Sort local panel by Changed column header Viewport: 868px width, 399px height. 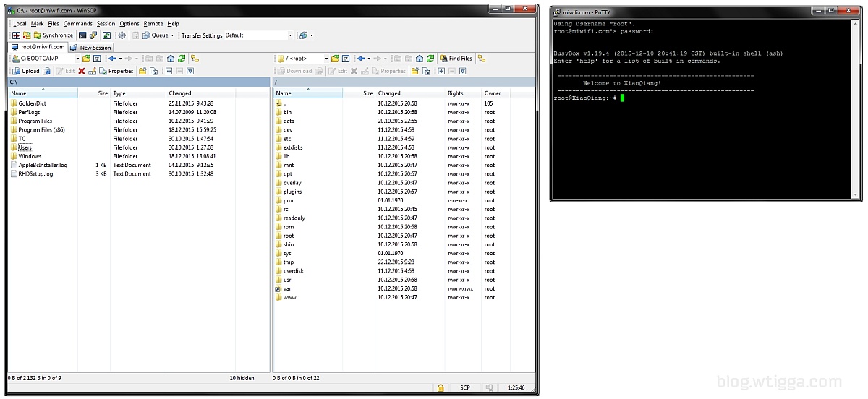click(x=200, y=93)
